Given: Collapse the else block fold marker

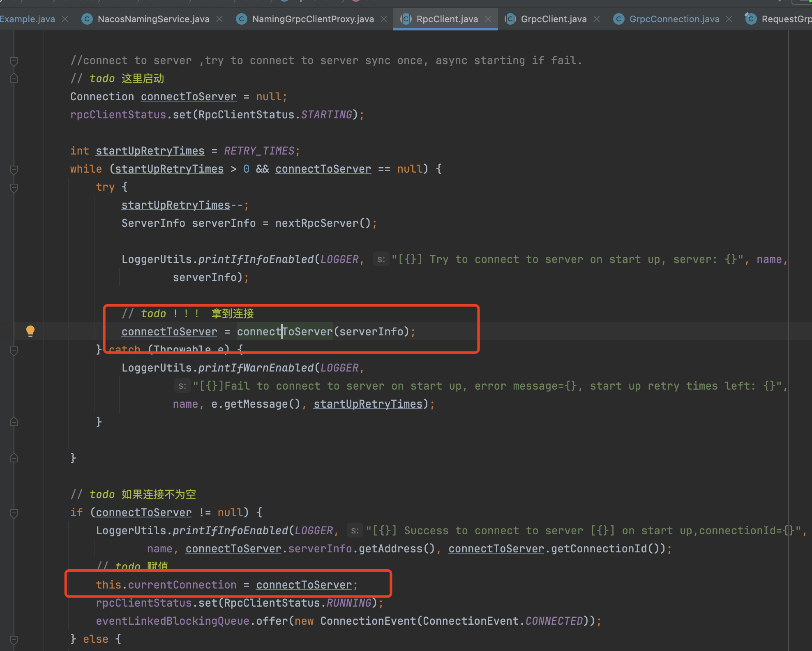Looking at the screenshot, I should click(x=14, y=639).
